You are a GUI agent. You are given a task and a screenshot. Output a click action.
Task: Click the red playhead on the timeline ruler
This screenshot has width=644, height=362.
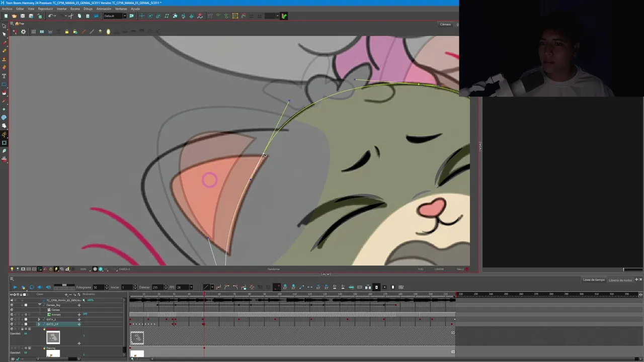[x=204, y=294]
